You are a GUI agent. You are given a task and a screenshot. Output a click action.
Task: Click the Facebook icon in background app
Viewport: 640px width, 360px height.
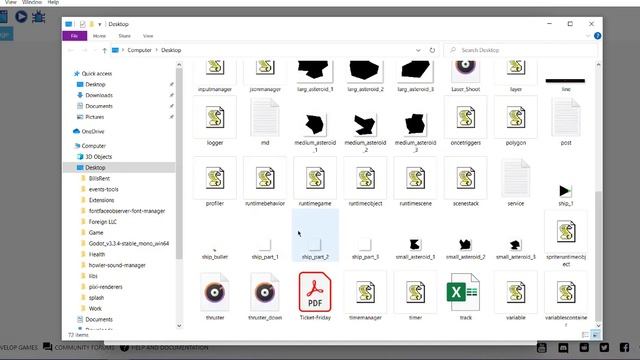coord(624,347)
